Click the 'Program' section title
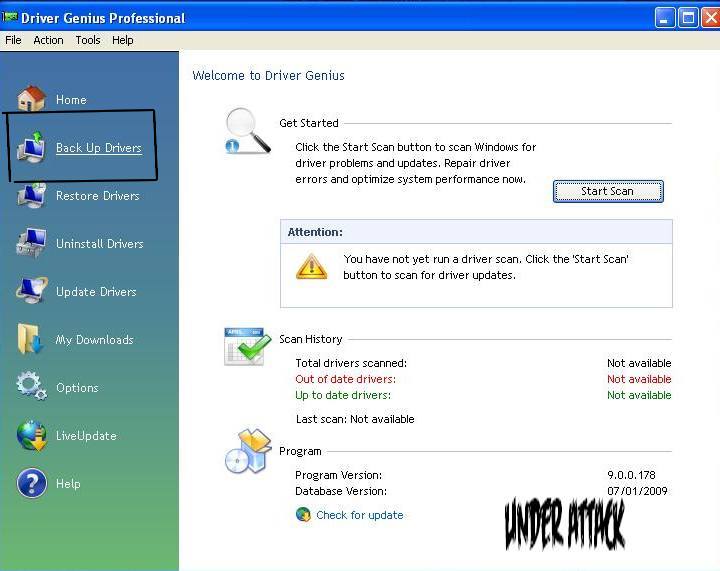The image size is (720, 571). [x=300, y=451]
